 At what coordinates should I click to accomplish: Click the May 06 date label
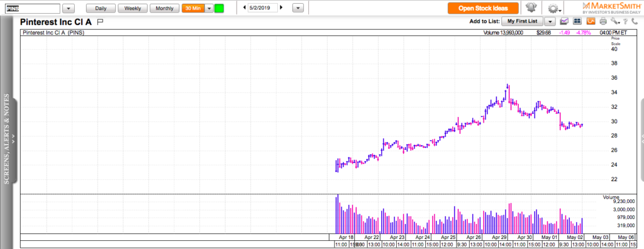626,238
